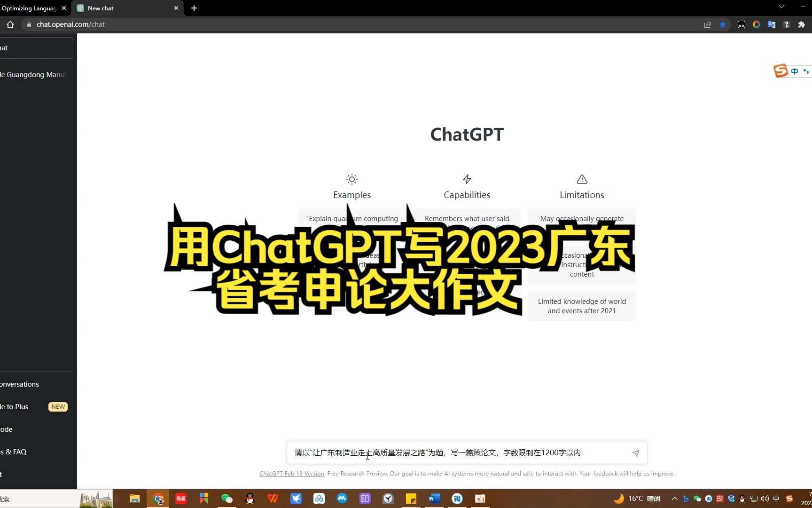The width and height of the screenshot is (812, 508).
Task: Open the extension with two-eyes square icon
Action: point(742,24)
